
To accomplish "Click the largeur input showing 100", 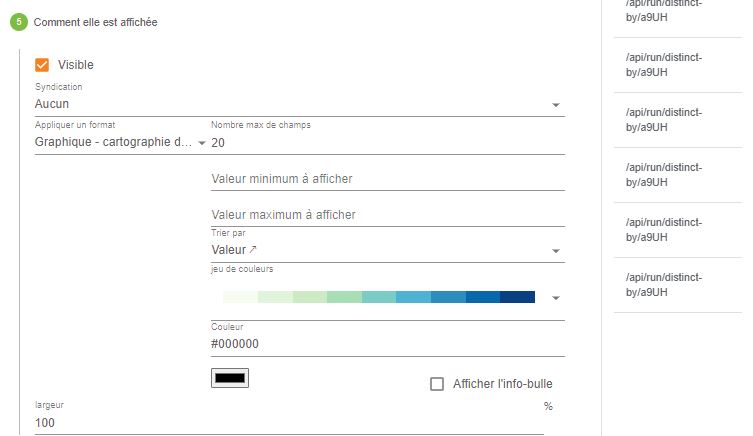I will [289, 423].
